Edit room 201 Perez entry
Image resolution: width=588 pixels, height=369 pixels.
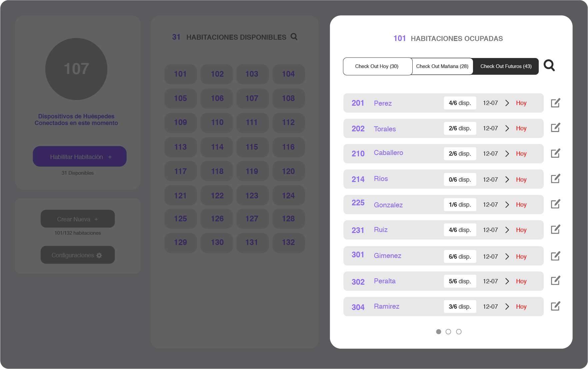pos(555,103)
